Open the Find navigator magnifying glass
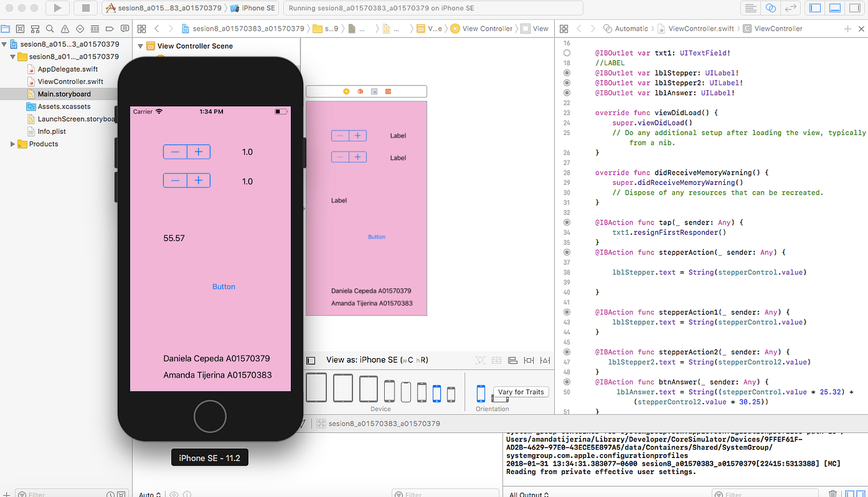The height and width of the screenshot is (497, 868). [x=49, y=28]
